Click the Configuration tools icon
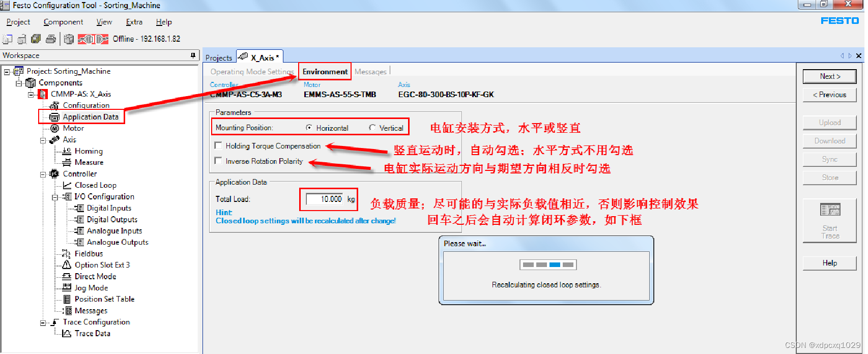Screen dimensions: 868x354 54,105
